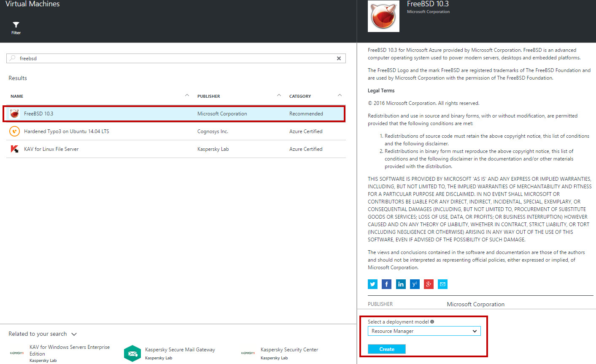This screenshot has width=596, height=364.
Task: Click the Kaspersky Secure Mail Gateway envelope icon
Action: click(132, 353)
